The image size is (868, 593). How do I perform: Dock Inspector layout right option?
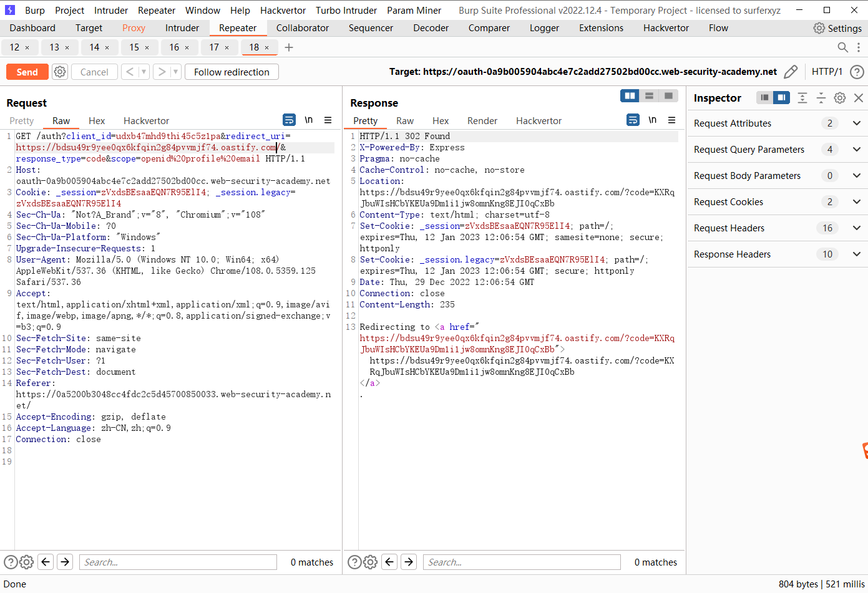click(x=781, y=97)
